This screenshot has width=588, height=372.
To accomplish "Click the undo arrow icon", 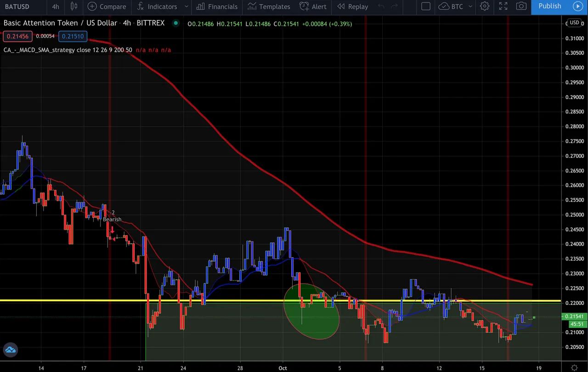I will tap(380, 6).
